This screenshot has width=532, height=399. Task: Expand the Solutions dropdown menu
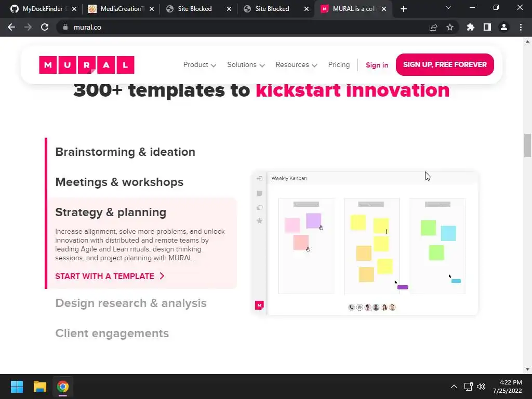(x=246, y=65)
